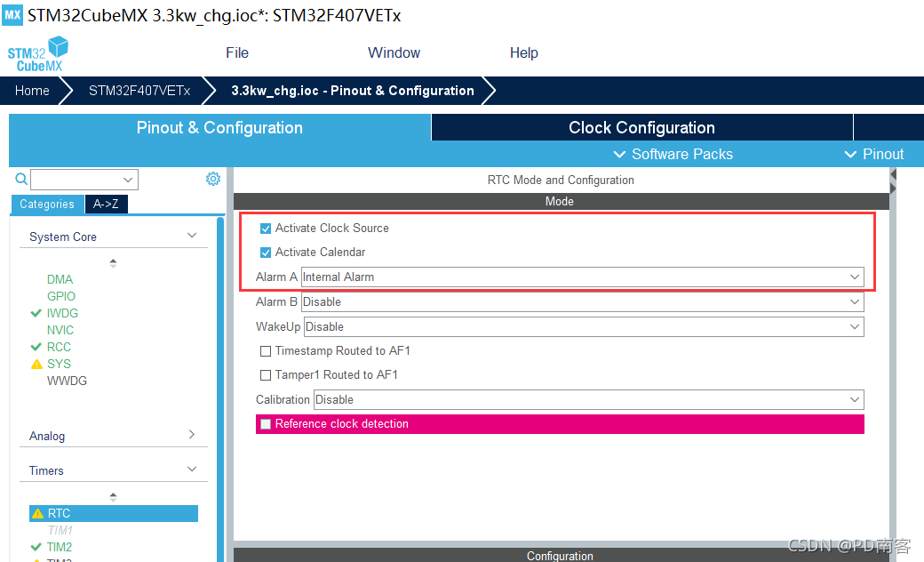Click the Mode section header

point(561,202)
